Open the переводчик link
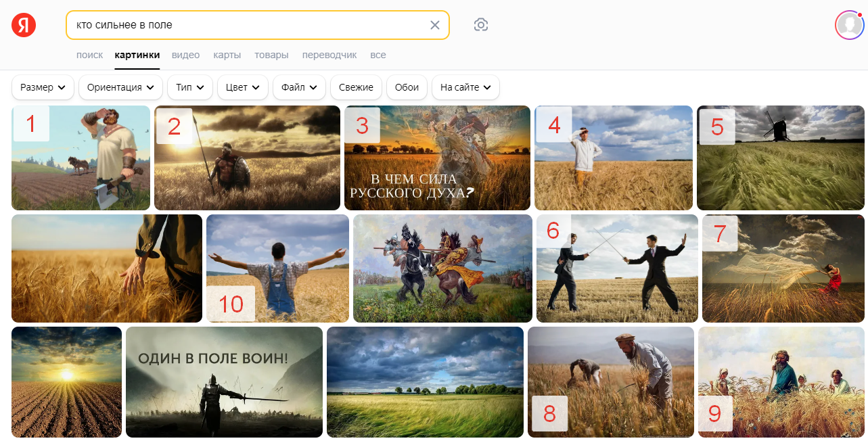This screenshot has width=868, height=445. (x=329, y=55)
